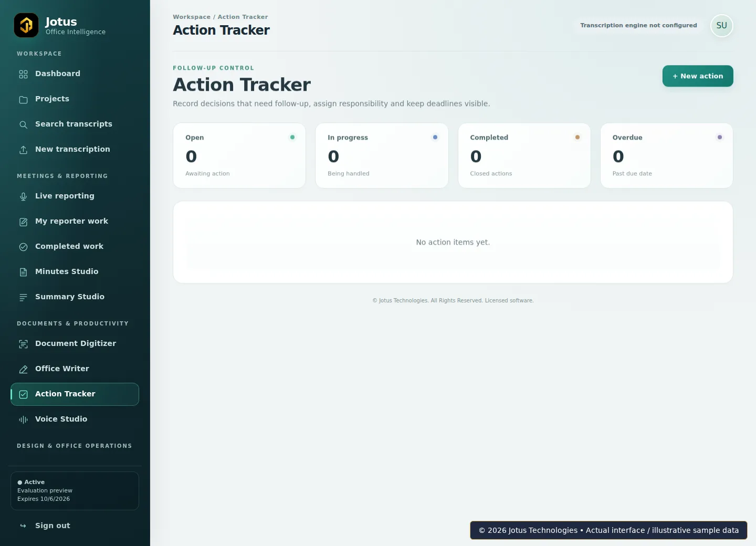Screen dimensions: 756x546
Task: Click the blue dot on In progress card
Action: [435, 138]
